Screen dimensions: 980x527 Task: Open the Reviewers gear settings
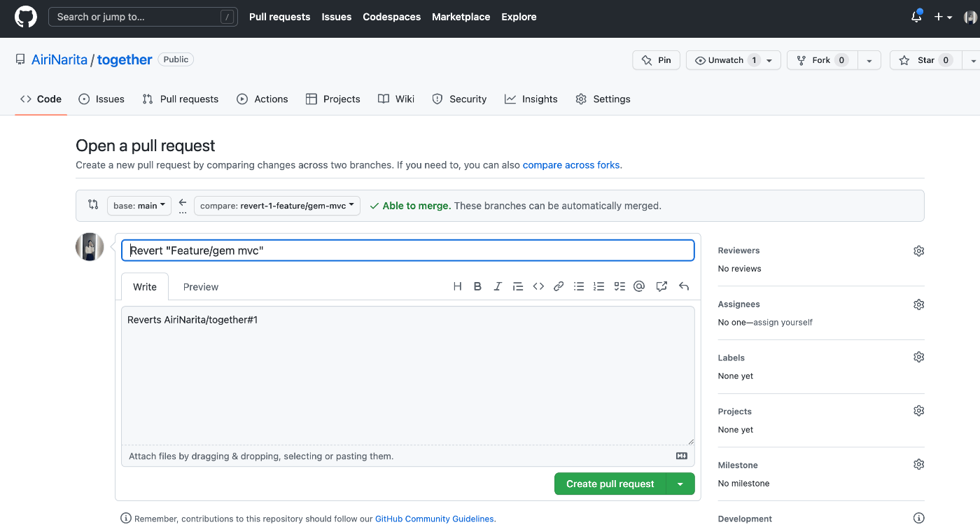pyautogui.click(x=919, y=251)
